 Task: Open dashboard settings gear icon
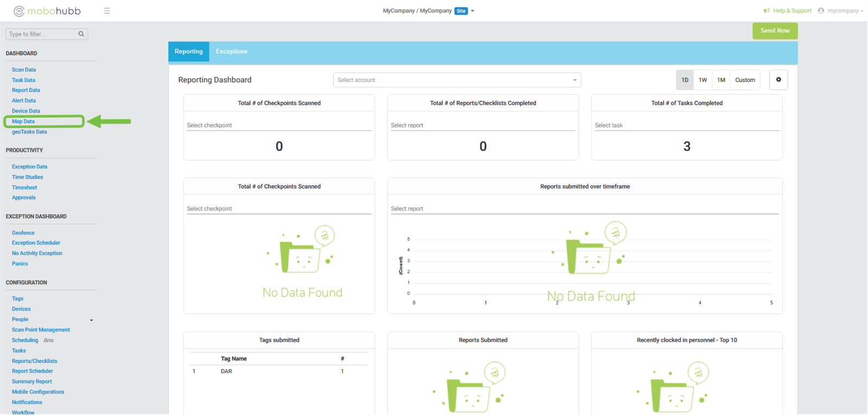coord(778,80)
